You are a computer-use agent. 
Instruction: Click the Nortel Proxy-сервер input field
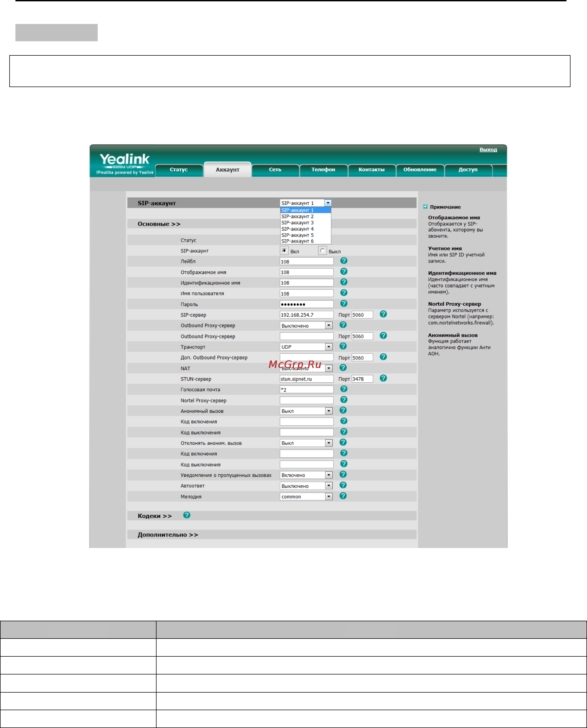[x=307, y=401]
